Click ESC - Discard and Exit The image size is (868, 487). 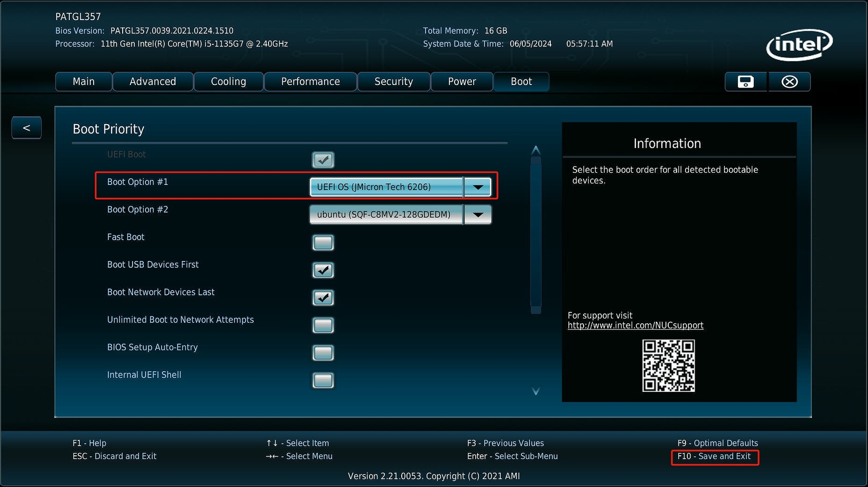(115, 456)
